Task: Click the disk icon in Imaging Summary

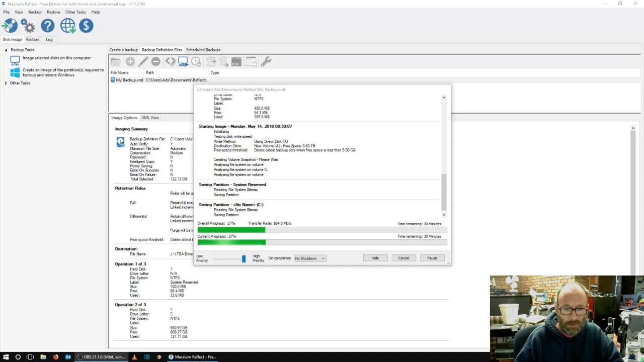Action: pos(120,142)
